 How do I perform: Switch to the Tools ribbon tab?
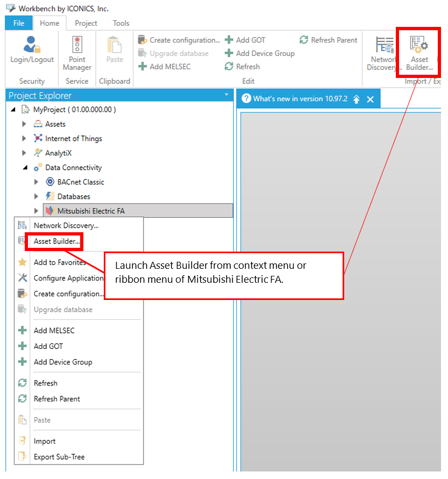point(121,23)
